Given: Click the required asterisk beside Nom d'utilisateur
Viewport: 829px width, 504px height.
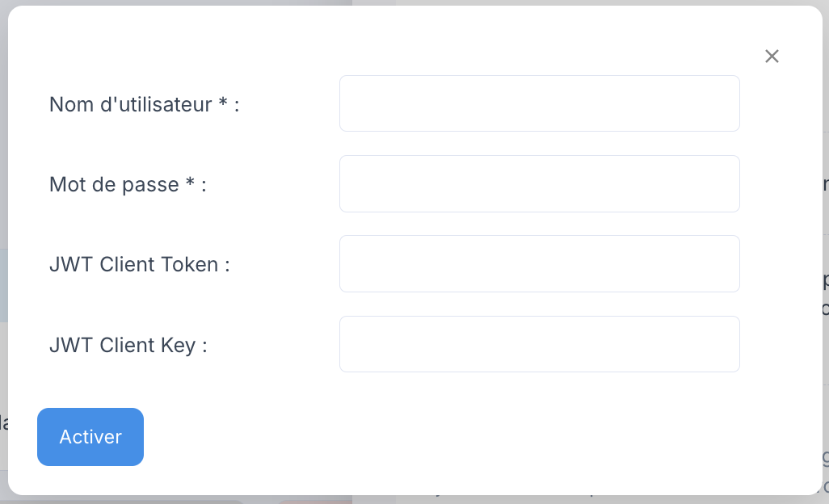Looking at the screenshot, I should [222, 103].
